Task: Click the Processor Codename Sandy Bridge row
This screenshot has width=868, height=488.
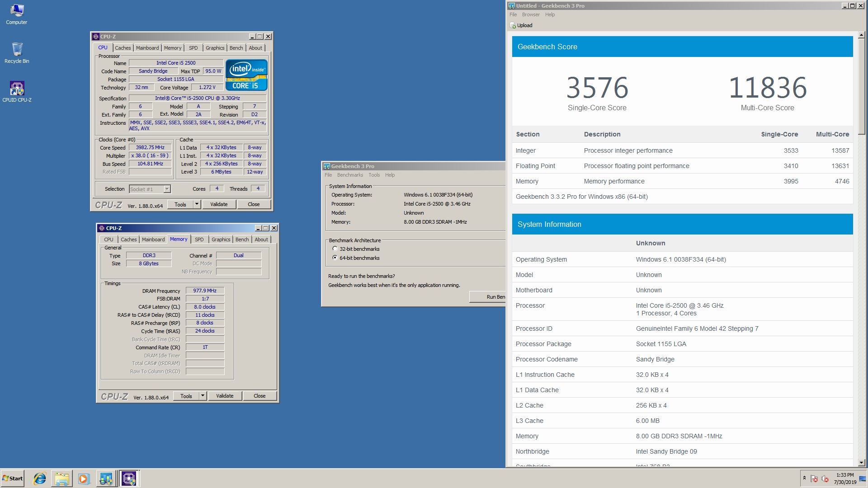Action: pos(682,359)
